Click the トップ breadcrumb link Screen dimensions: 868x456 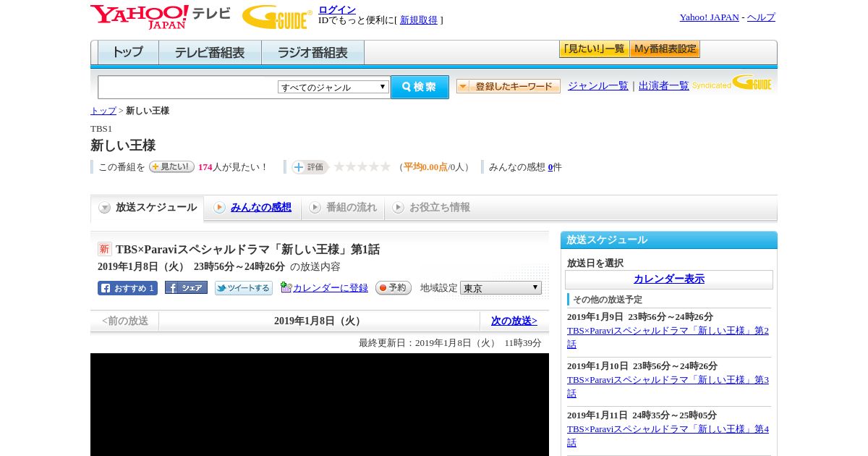click(103, 111)
